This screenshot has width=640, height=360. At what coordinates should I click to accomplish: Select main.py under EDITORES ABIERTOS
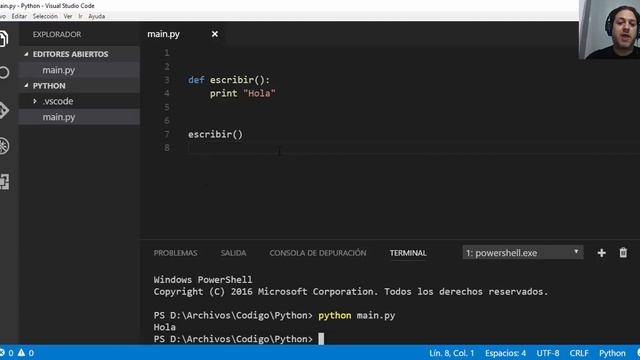coord(80,70)
